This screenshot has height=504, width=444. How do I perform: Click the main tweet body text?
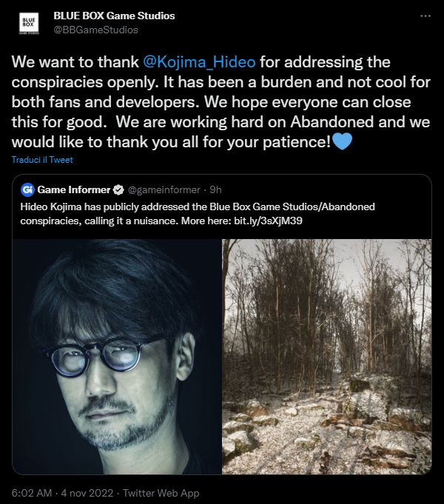click(221, 102)
